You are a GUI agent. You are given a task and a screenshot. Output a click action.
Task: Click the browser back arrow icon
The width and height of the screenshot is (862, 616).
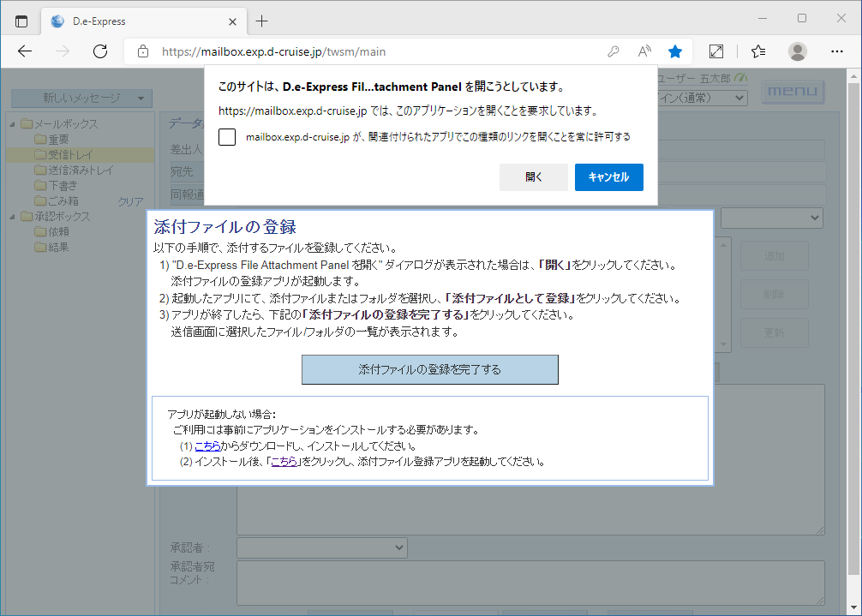tap(25, 51)
